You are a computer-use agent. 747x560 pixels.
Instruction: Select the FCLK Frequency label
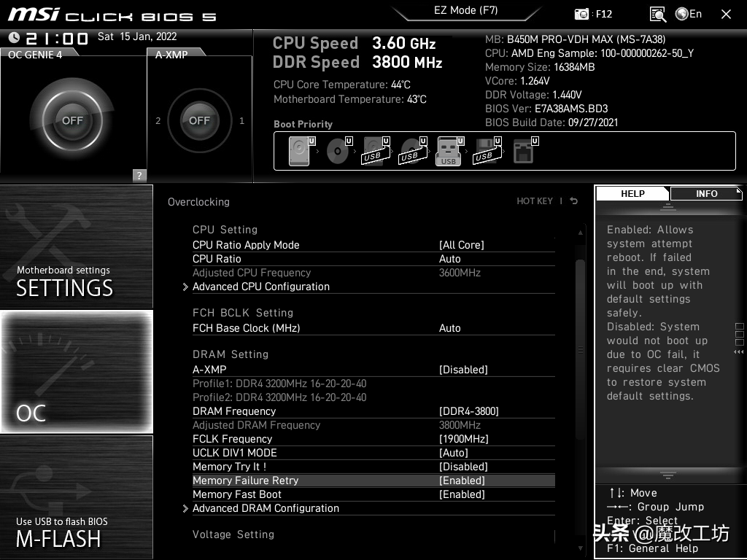click(x=232, y=438)
